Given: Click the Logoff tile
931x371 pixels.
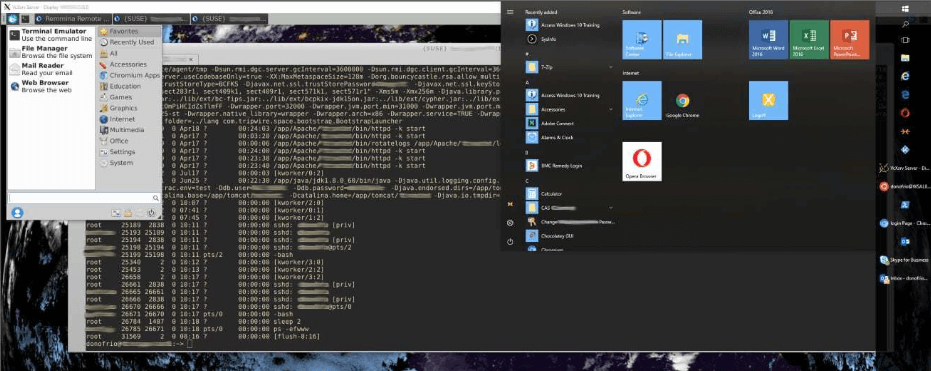Looking at the screenshot, I should point(768,100).
